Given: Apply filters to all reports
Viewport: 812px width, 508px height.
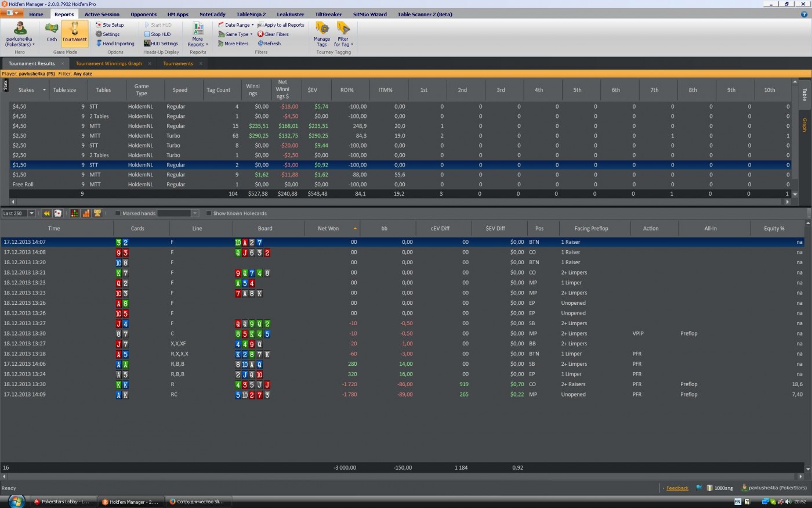Looking at the screenshot, I should pos(281,25).
